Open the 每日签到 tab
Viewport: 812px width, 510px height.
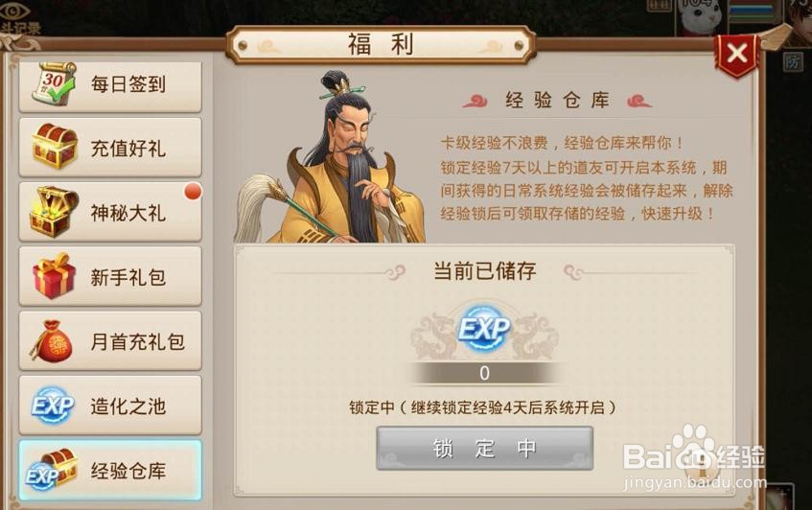click(110, 85)
